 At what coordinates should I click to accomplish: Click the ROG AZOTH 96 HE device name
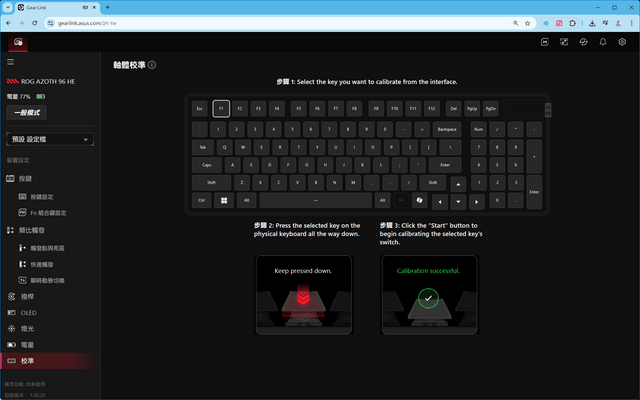tap(48, 82)
